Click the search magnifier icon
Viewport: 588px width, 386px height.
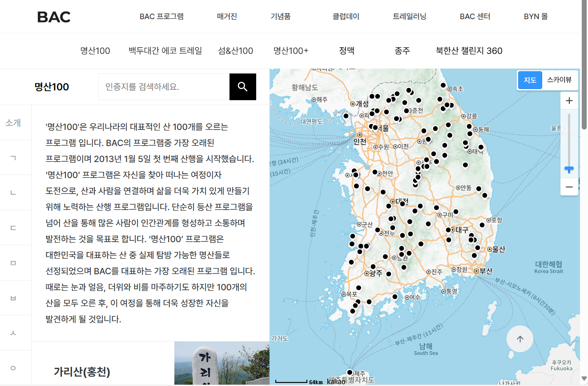(x=242, y=86)
